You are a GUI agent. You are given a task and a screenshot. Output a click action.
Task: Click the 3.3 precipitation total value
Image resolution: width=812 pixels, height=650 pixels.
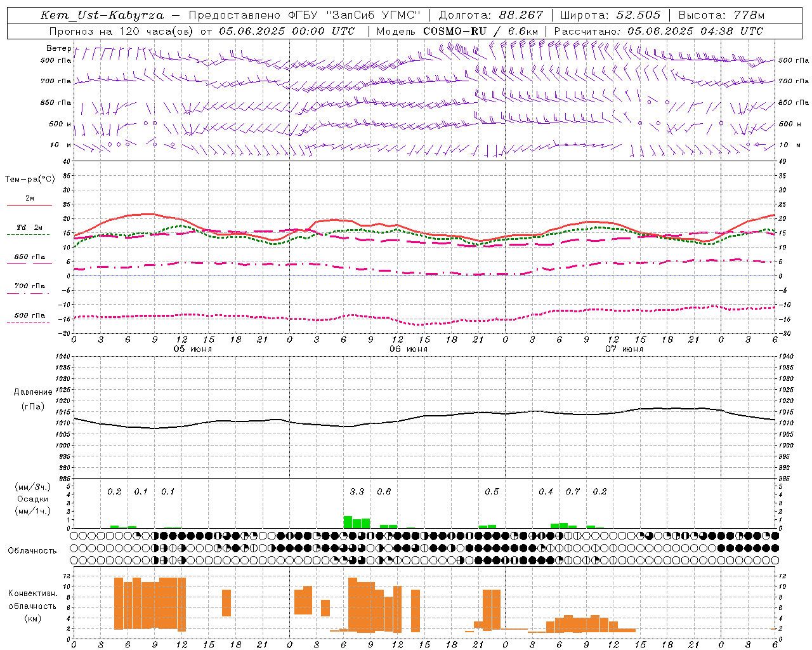click(x=357, y=491)
